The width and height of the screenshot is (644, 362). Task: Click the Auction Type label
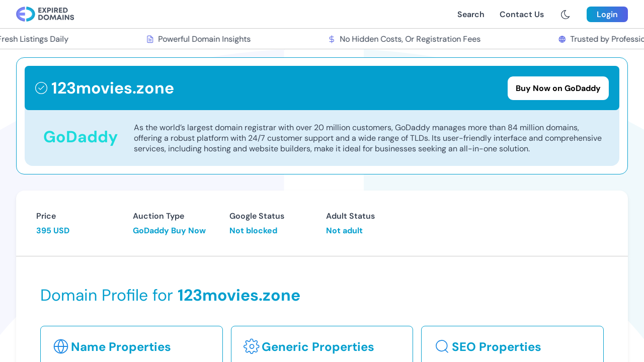coord(158,216)
